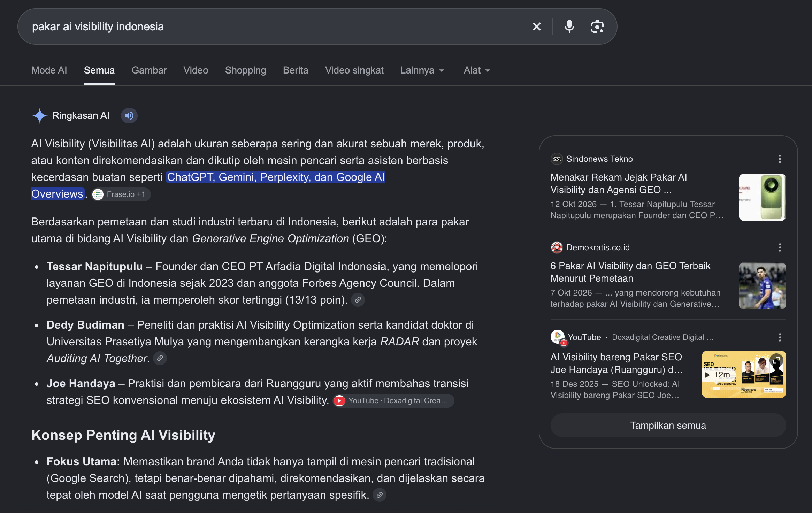Click the Dedy Budiman bold name
This screenshot has height=513, width=812.
tap(85, 325)
